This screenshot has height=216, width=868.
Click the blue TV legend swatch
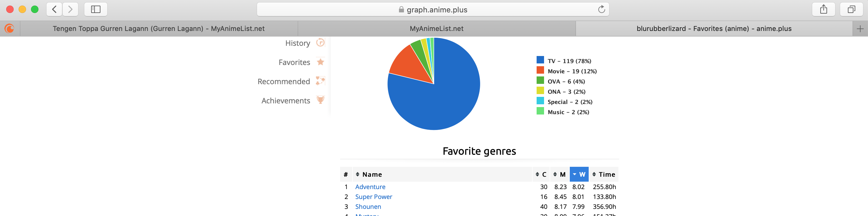click(540, 60)
